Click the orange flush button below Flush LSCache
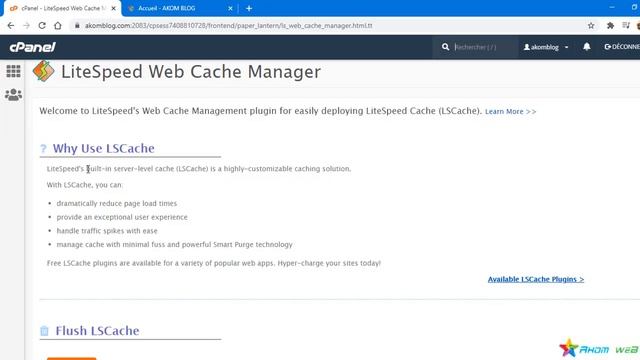The height and width of the screenshot is (360, 640). [x=71, y=358]
